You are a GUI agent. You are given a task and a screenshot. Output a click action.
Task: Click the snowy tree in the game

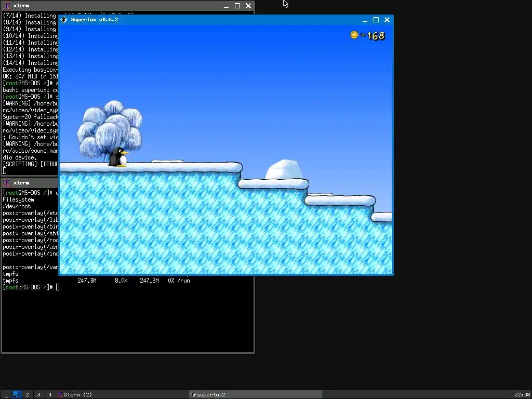pos(109,129)
